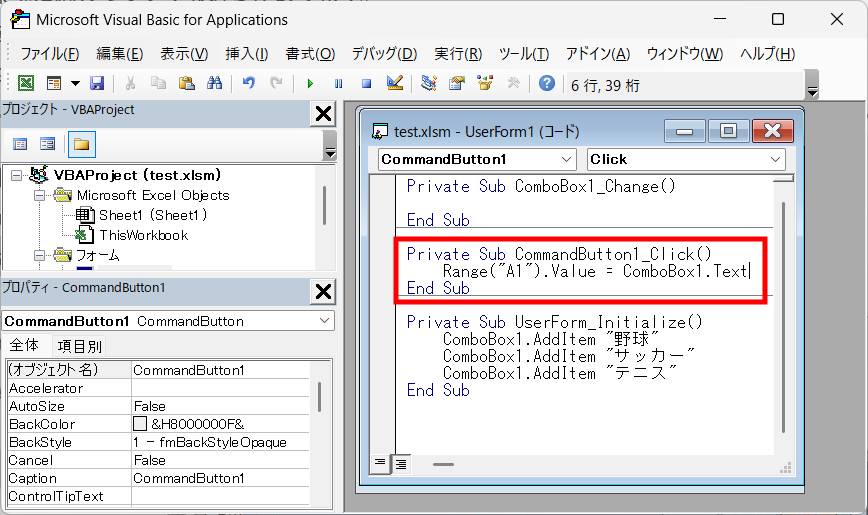Open the CommandButton1 object dropdown in code window
This screenshot has width=868, height=515.
click(x=566, y=159)
